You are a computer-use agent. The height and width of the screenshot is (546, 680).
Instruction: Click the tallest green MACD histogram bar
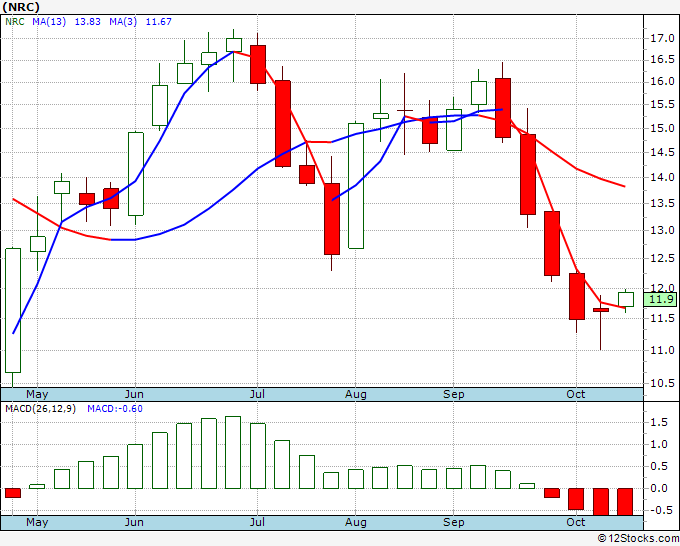233,452
